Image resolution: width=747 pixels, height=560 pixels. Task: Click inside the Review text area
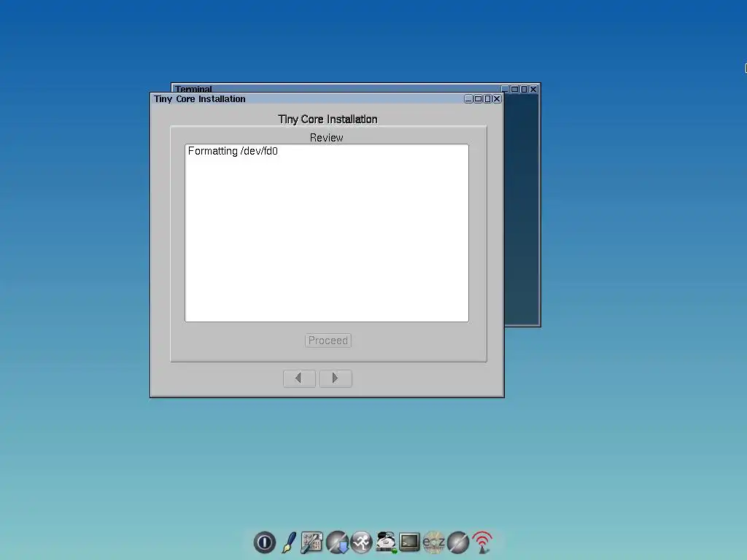[x=327, y=233]
